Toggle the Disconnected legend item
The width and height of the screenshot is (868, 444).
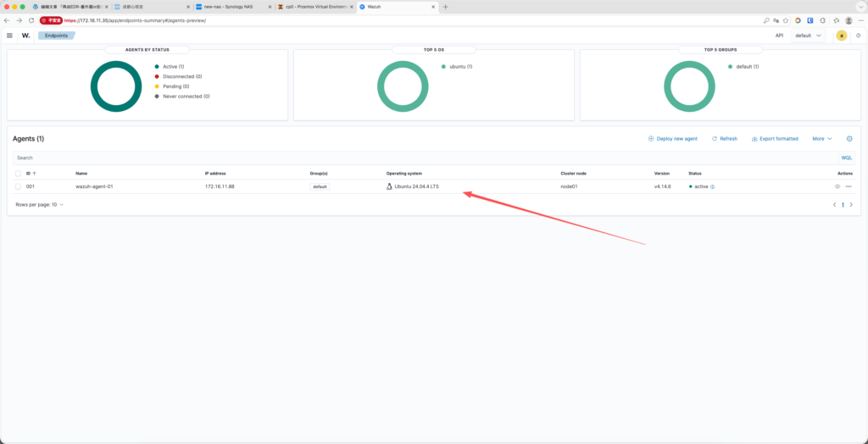click(x=178, y=76)
